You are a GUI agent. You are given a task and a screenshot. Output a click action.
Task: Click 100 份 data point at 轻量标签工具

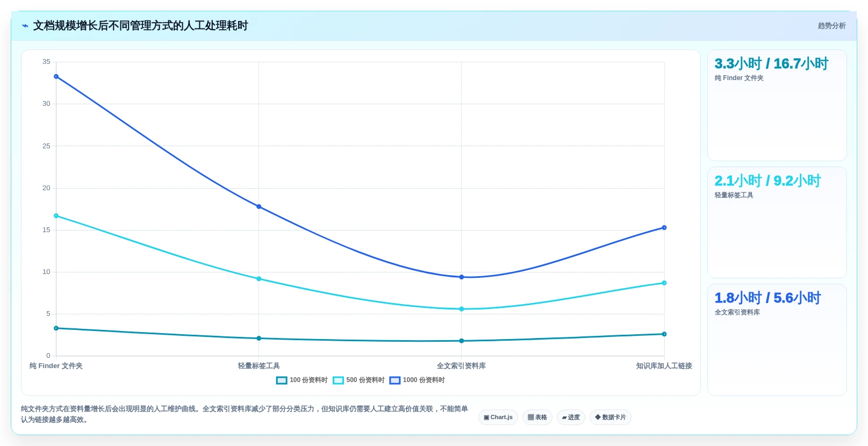(x=259, y=339)
